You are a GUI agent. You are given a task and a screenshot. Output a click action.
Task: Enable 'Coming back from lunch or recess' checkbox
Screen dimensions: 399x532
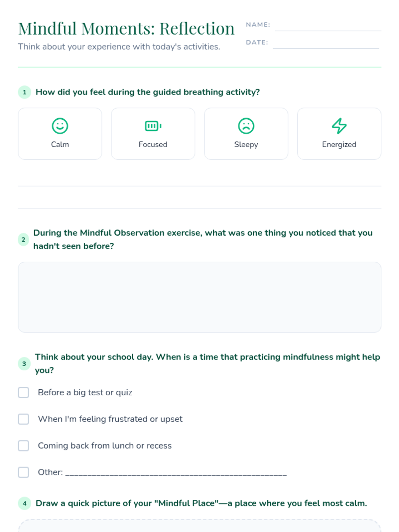pos(23,446)
